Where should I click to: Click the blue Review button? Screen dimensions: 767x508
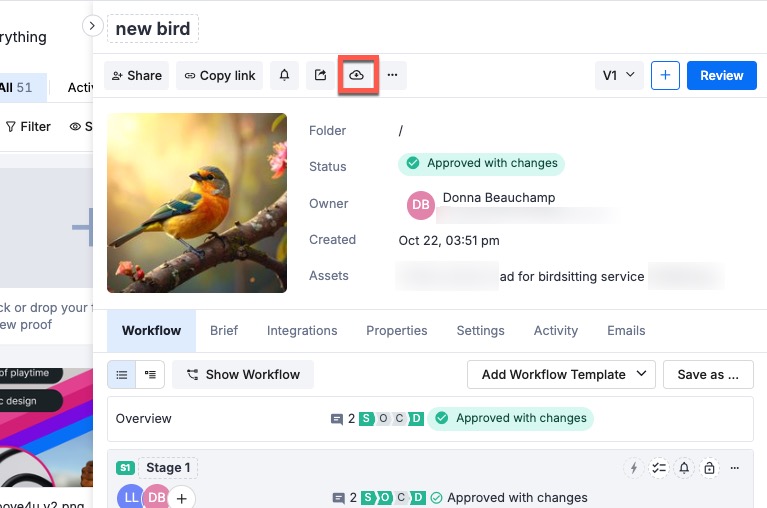(721, 75)
